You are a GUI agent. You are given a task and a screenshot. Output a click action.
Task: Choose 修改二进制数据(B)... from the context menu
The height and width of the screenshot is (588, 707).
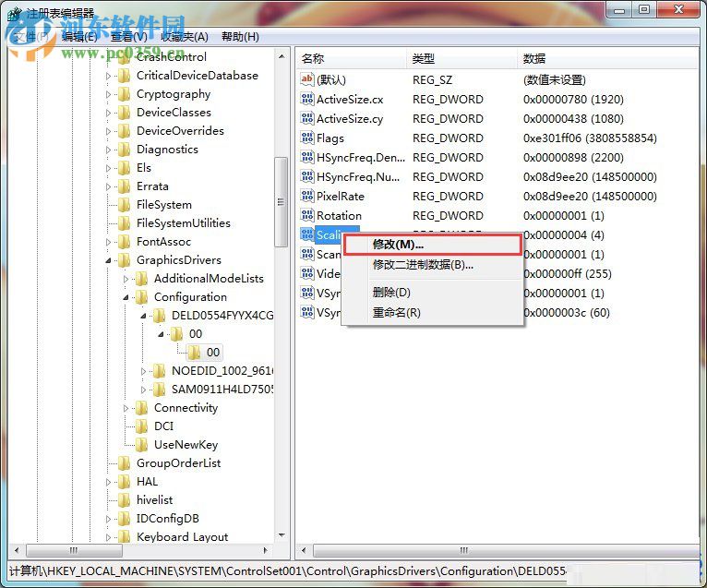(x=432, y=265)
